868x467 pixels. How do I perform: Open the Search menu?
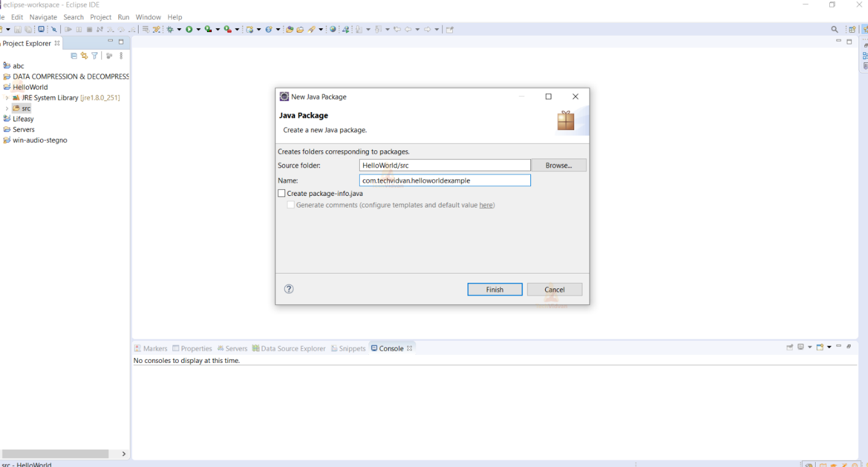click(x=73, y=17)
